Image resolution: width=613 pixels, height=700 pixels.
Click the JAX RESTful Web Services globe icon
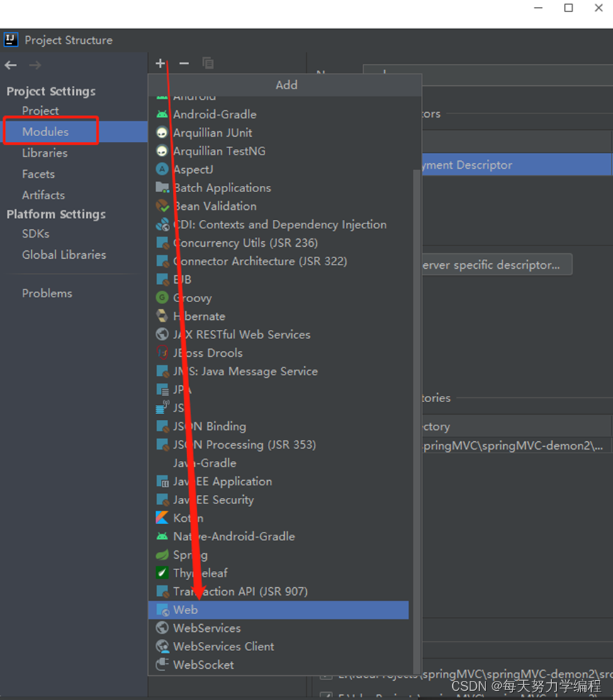[x=162, y=334]
